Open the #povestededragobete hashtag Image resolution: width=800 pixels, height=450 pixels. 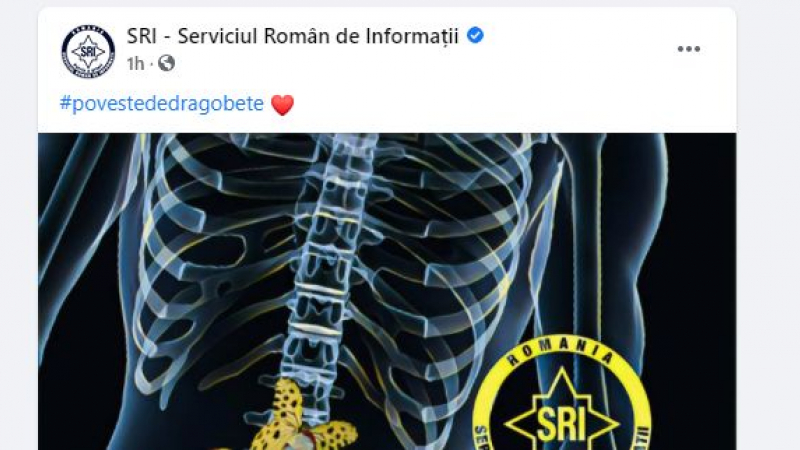[x=162, y=104]
